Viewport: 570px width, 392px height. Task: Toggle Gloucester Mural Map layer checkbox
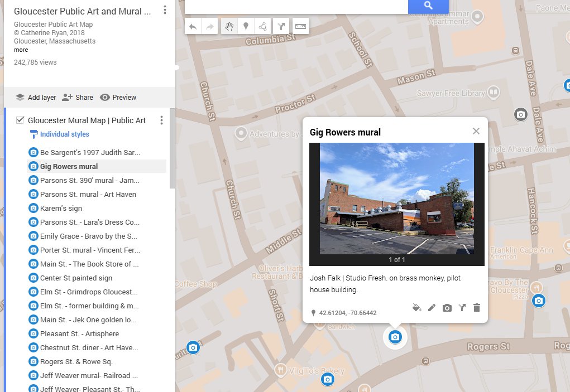(x=20, y=120)
